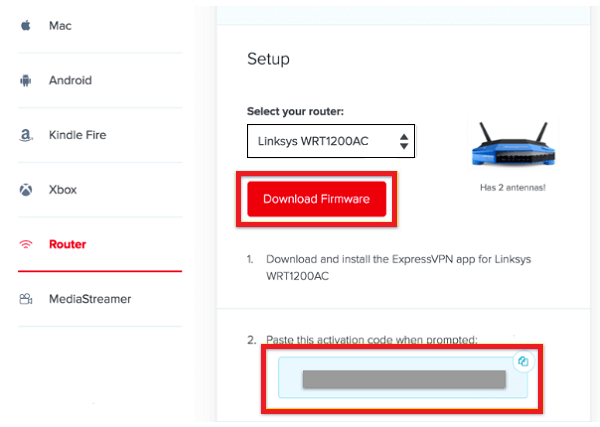Click the greyed-out activation code field
The width and height of the screenshot is (600, 427).
click(x=403, y=380)
